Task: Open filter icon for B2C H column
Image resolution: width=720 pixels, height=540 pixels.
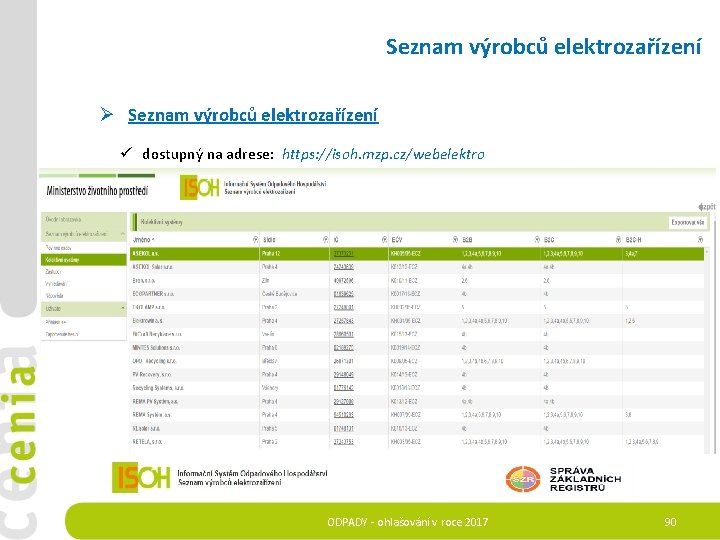Action: 700,239
